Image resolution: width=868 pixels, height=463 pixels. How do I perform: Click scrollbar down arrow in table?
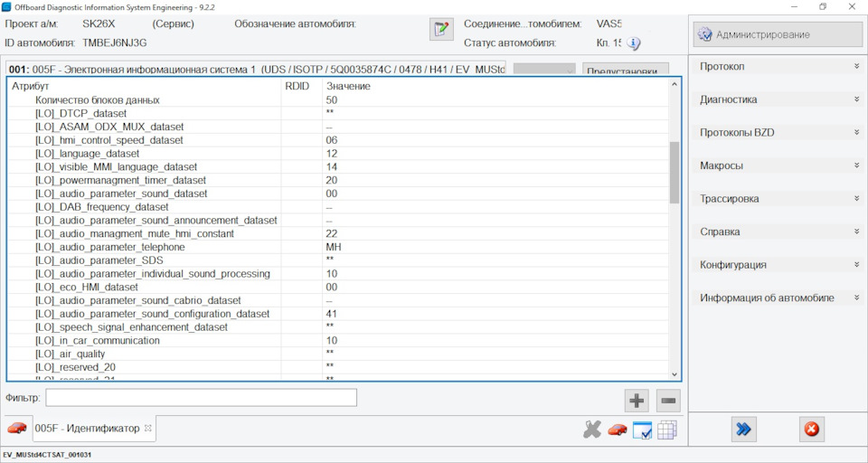(674, 374)
